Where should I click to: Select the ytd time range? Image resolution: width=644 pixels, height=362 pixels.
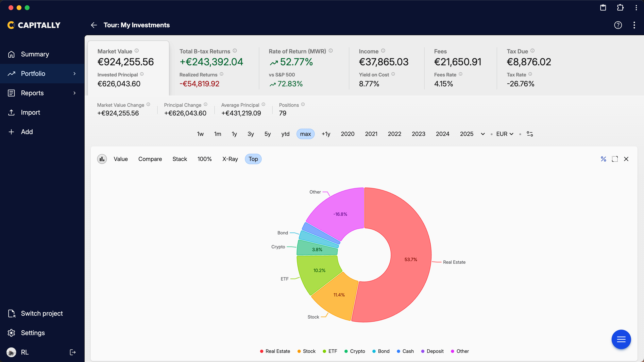tap(285, 134)
